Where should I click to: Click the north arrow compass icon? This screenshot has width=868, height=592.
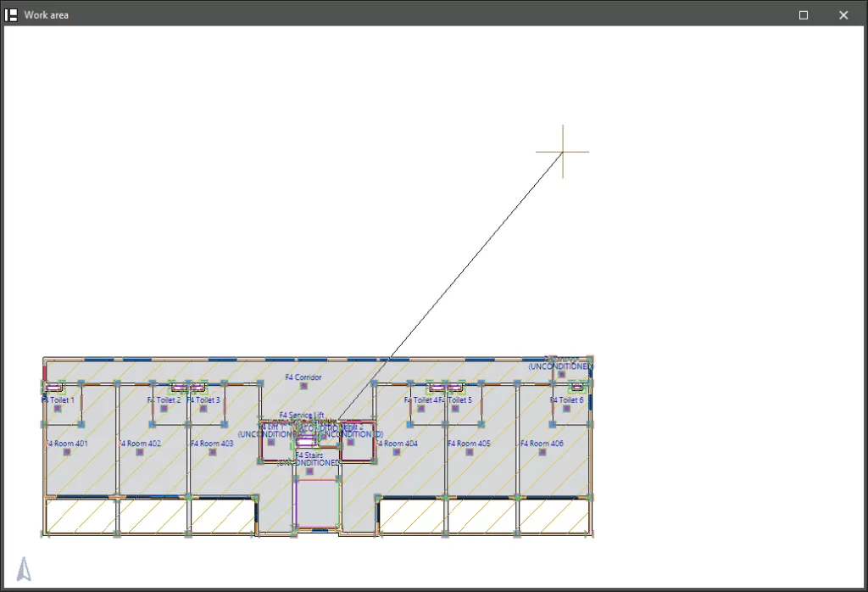click(24, 569)
